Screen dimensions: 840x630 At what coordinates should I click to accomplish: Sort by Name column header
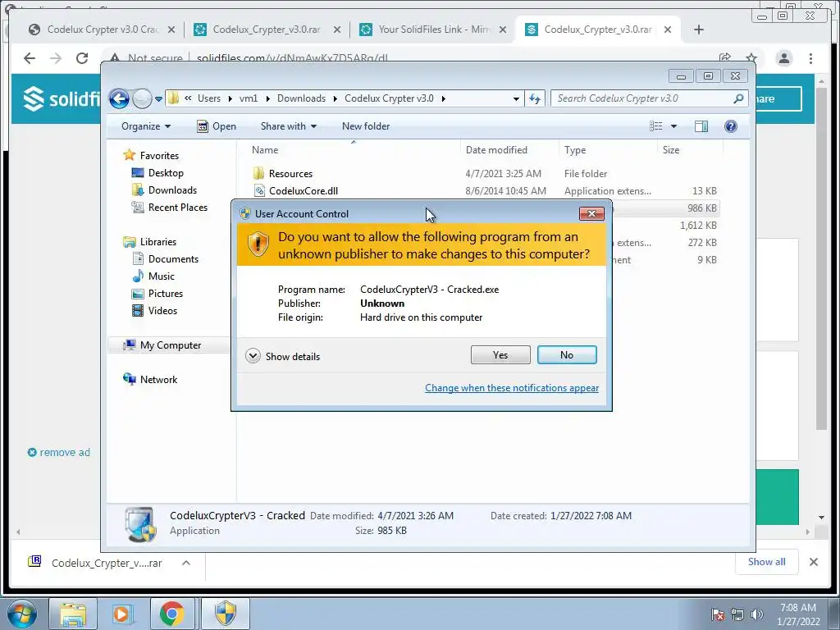coord(265,150)
